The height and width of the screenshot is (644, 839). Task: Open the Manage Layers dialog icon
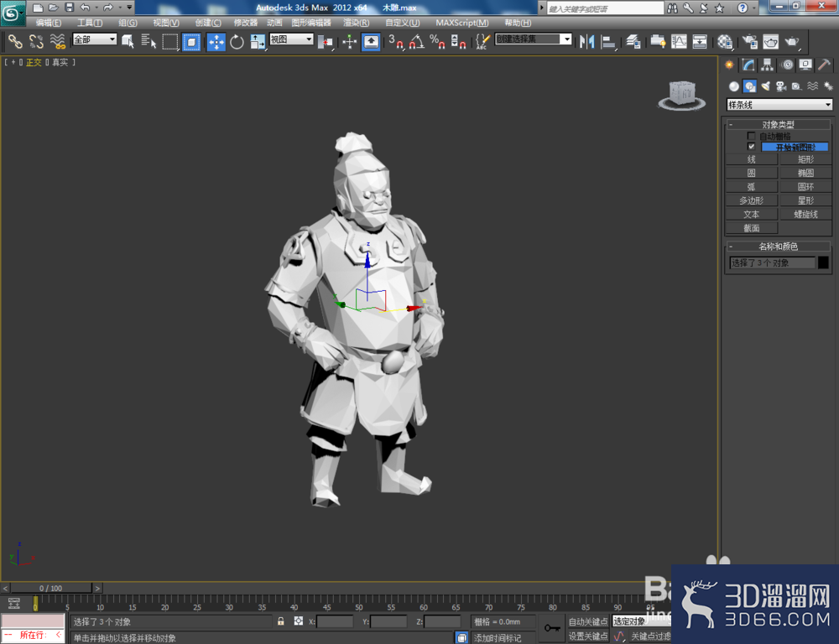point(633,41)
